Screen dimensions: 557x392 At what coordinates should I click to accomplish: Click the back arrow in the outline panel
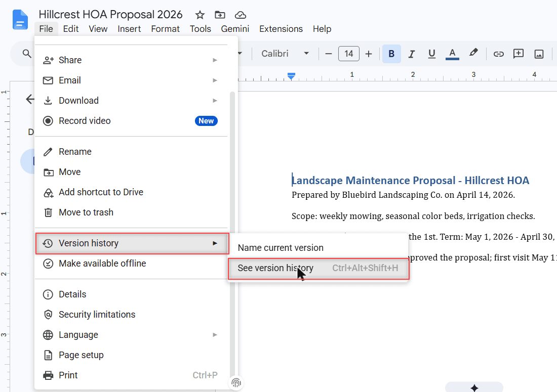point(30,99)
